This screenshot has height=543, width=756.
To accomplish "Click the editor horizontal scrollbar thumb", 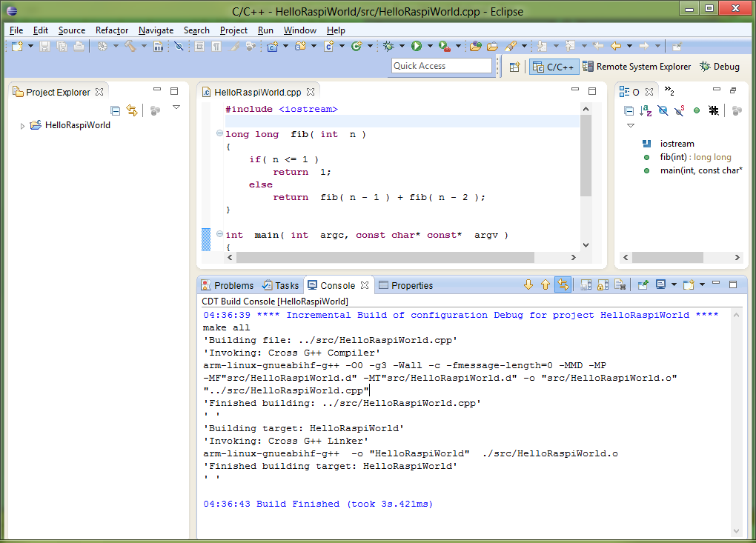I will coord(385,257).
